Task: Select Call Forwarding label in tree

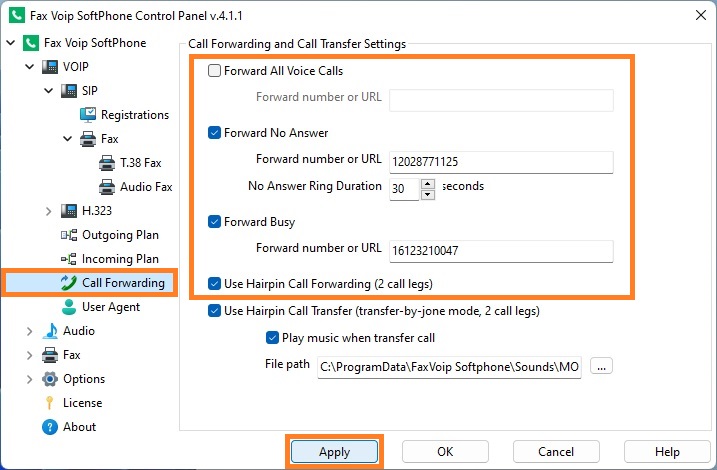Action: pyautogui.click(x=123, y=283)
